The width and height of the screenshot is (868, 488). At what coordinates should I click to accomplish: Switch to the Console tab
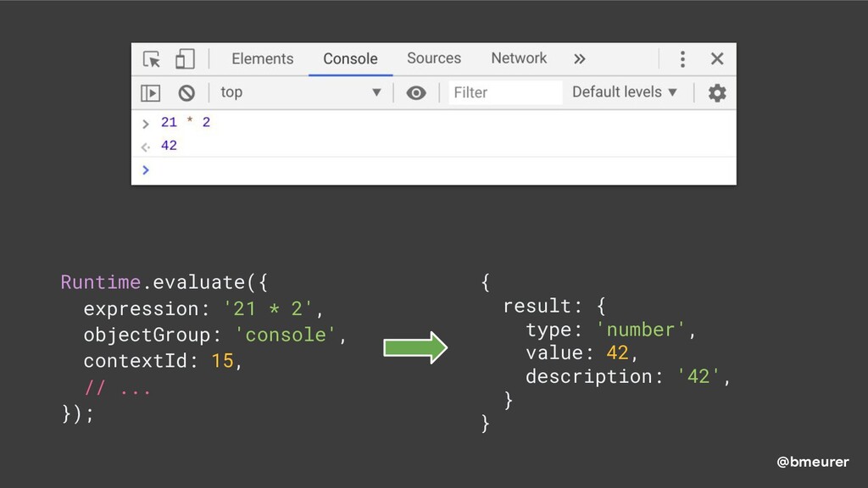tap(350, 58)
